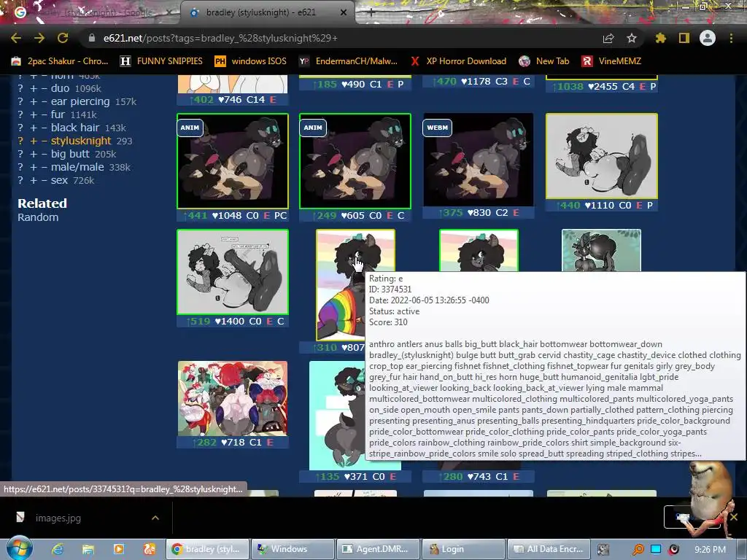Exclude duo tag with minus sign
The image size is (747, 560).
(44, 88)
